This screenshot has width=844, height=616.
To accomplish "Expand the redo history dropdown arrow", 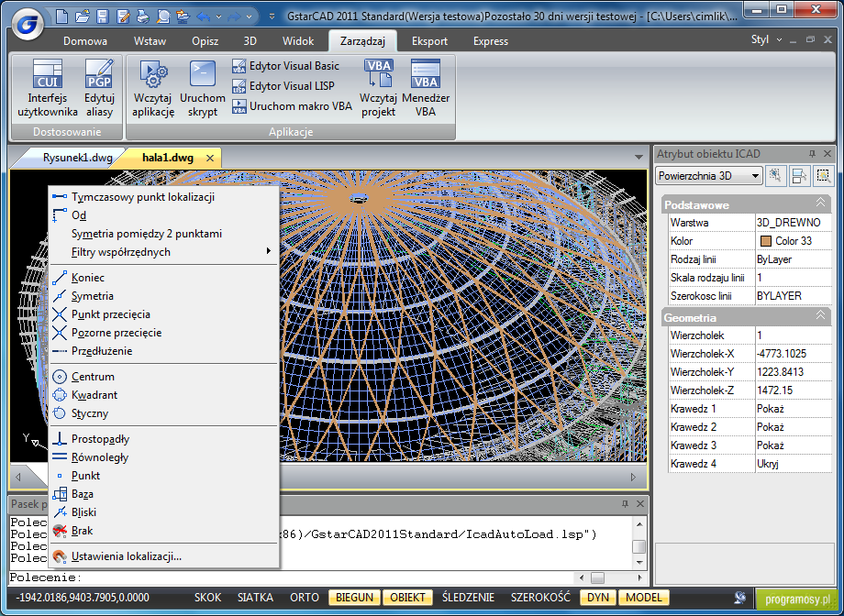I will coord(249,16).
